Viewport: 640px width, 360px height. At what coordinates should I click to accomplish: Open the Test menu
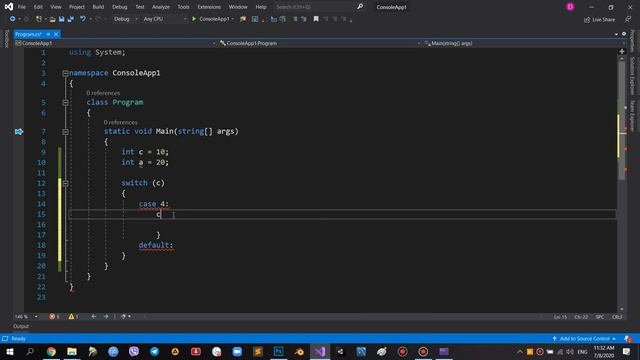tap(140, 7)
